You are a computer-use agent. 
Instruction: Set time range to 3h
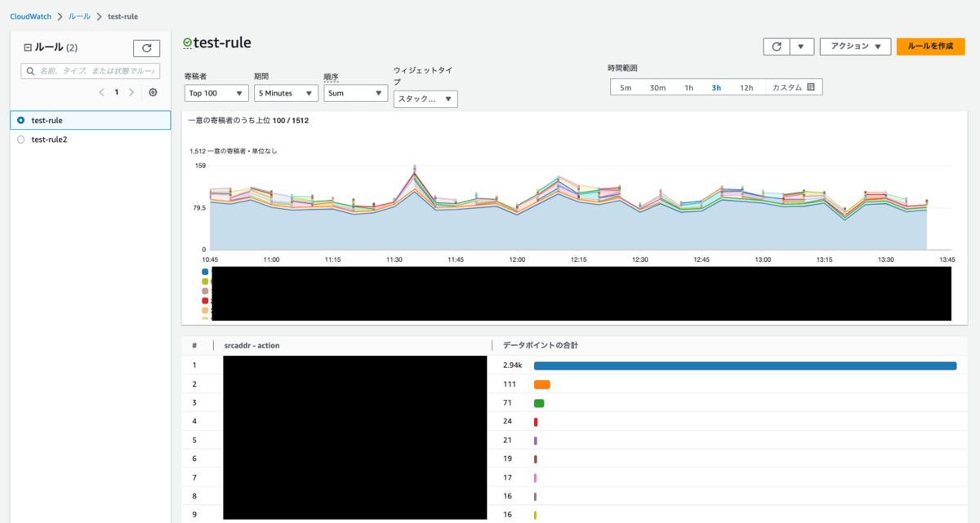click(x=716, y=87)
